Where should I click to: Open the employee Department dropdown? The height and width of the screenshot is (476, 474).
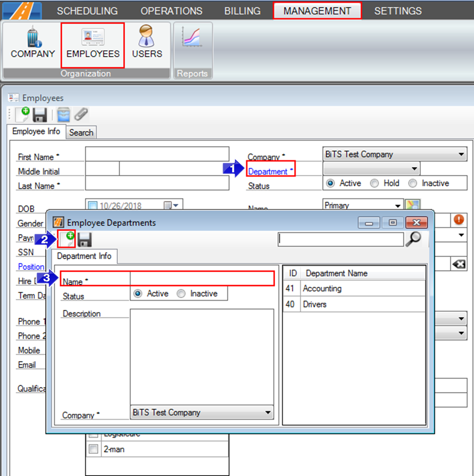[x=414, y=169]
